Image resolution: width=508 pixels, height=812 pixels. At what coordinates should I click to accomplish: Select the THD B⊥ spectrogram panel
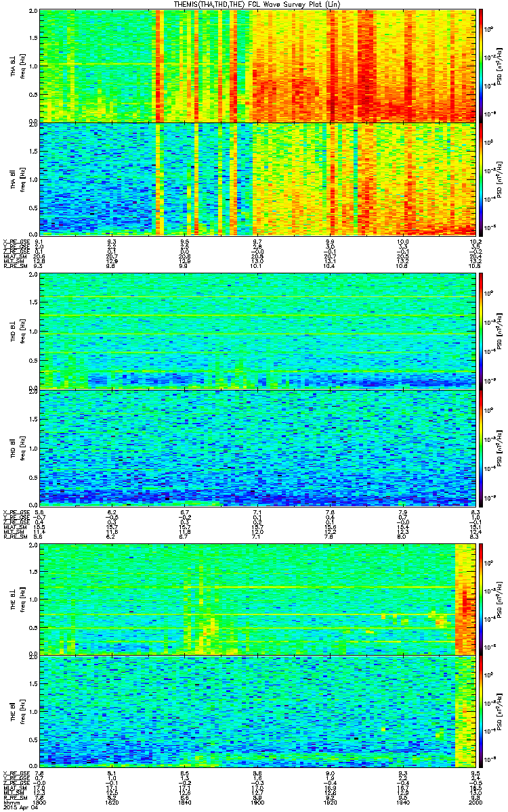coord(257,330)
